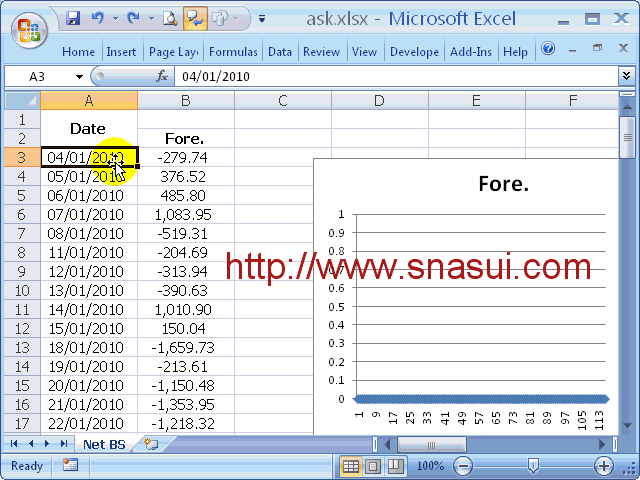Image resolution: width=640 pixels, height=480 pixels.
Task: Switch to Page Break Preview view
Action: pos(393,466)
